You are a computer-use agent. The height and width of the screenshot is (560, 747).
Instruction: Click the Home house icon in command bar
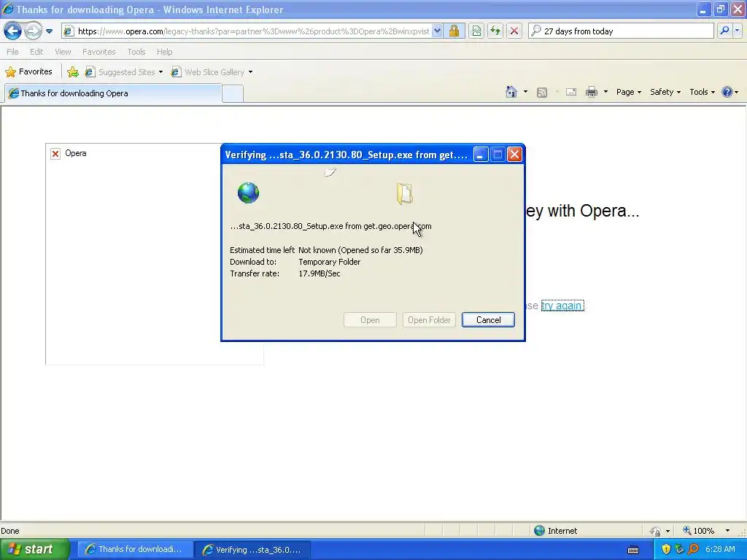511,92
